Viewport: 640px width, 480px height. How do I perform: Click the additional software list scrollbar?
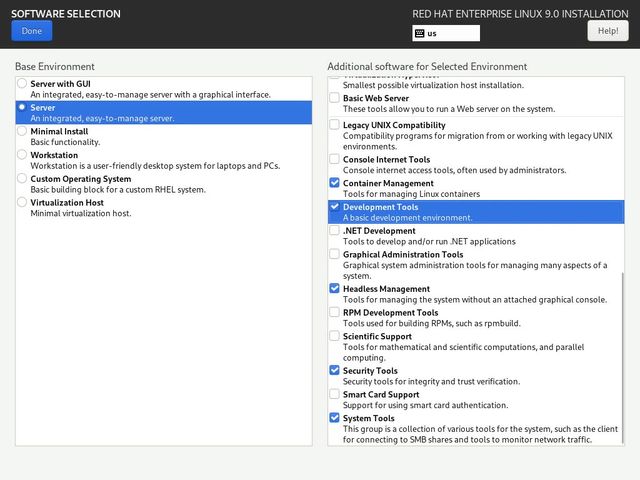pyautogui.click(x=622, y=358)
